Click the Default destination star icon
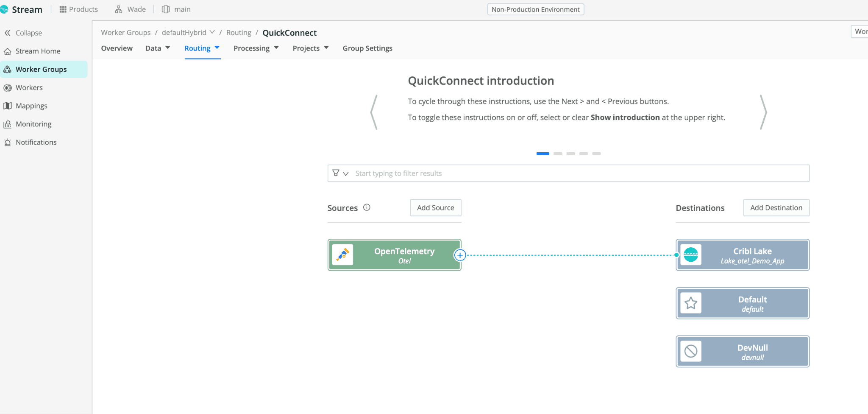Viewport: 868px width, 414px height. [690, 303]
